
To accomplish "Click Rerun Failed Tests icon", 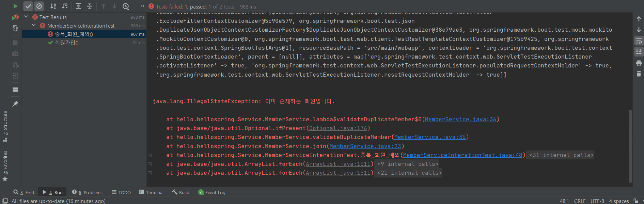I will coord(15,17).
